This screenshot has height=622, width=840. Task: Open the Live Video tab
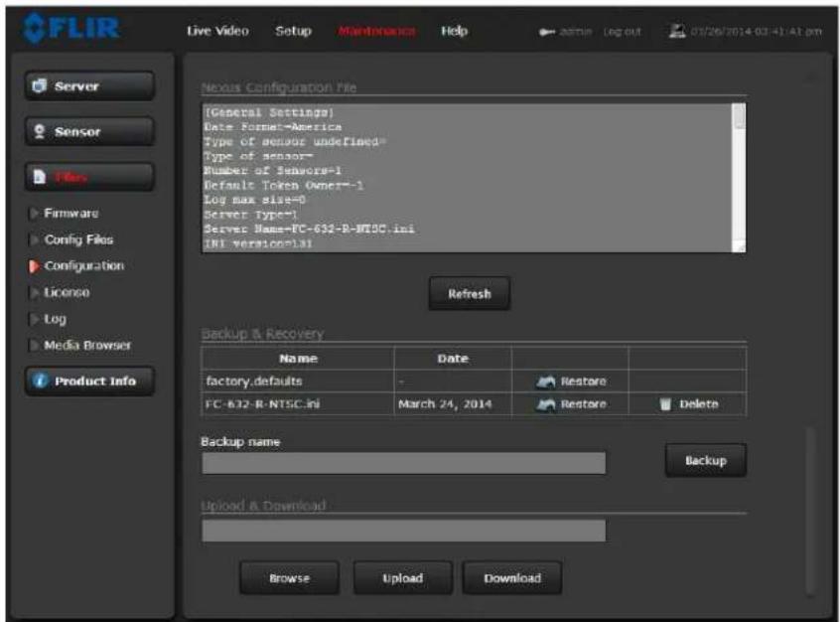click(x=217, y=31)
